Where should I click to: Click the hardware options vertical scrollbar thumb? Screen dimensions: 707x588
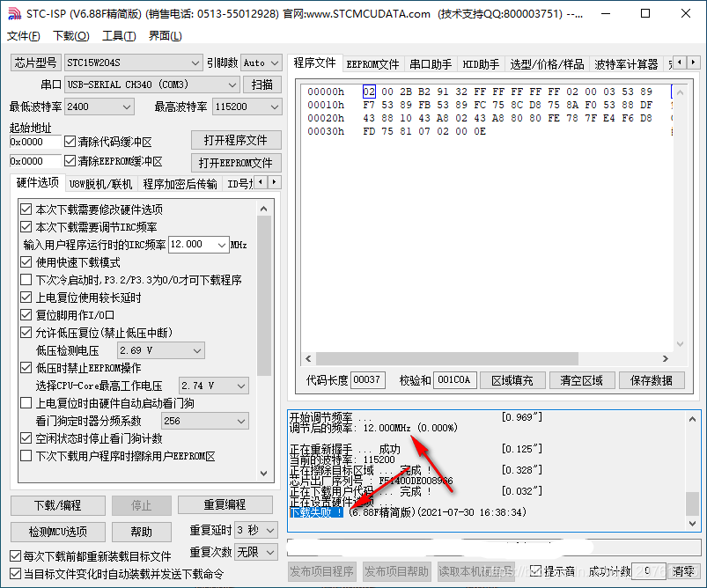264,296
